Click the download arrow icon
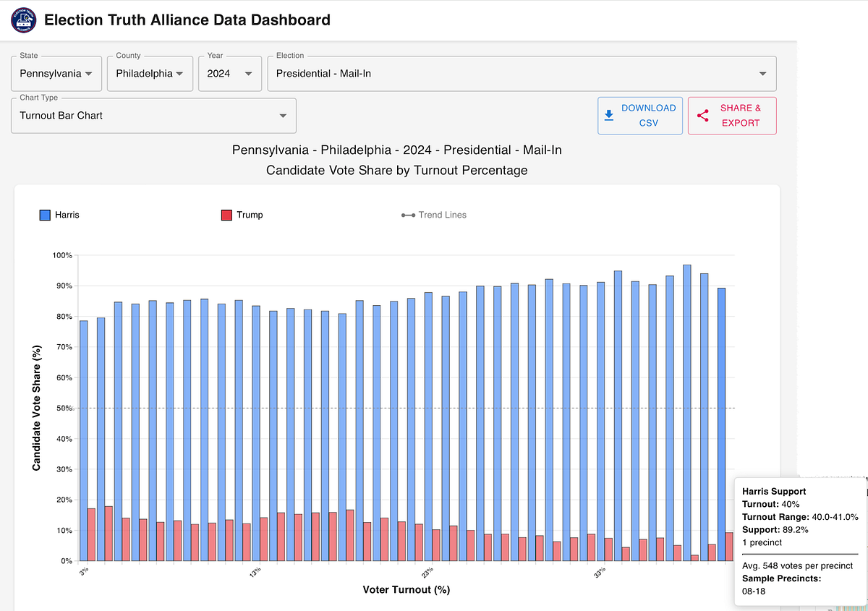The image size is (868, 611). point(609,115)
